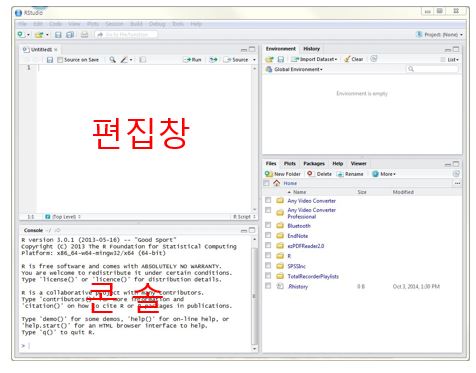Click the Print icon in the main toolbar
This screenshot has width=476, height=373.
[x=85, y=35]
